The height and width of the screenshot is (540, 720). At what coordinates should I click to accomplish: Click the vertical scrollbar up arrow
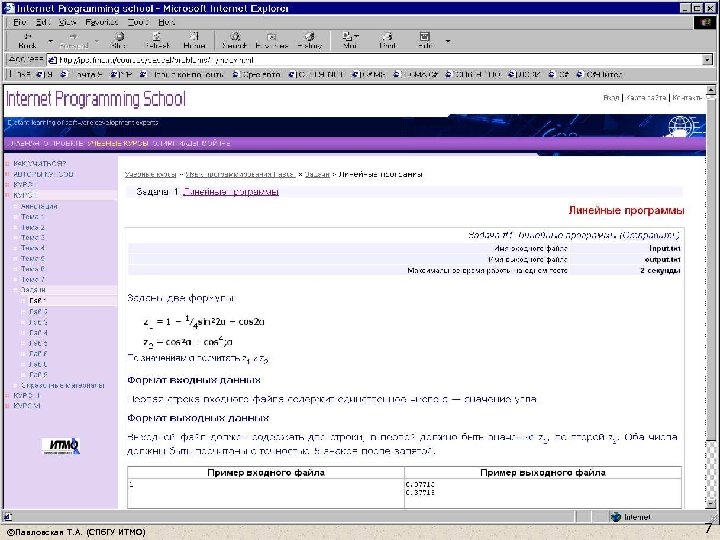click(711, 90)
